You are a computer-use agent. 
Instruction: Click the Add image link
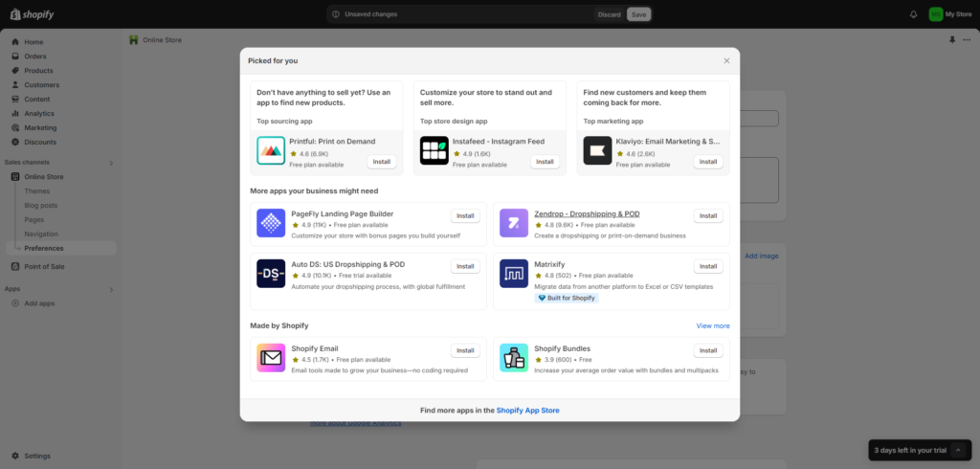[761, 257]
